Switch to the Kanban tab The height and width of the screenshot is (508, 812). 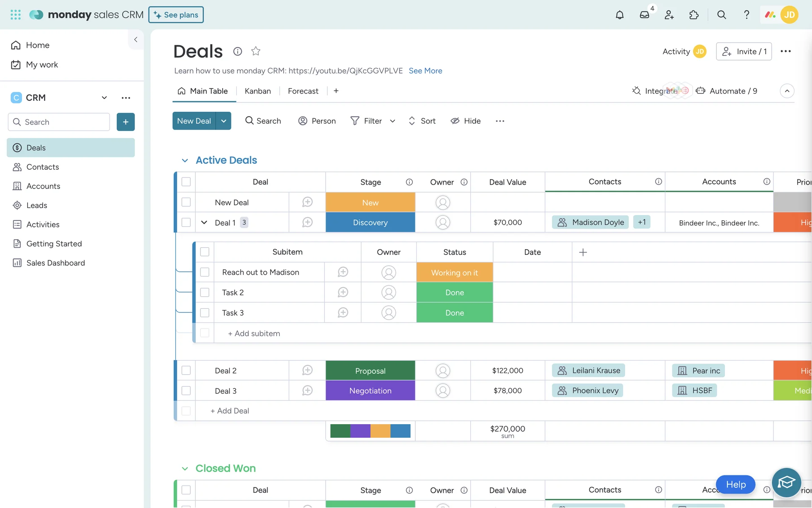click(x=258, y=91)
